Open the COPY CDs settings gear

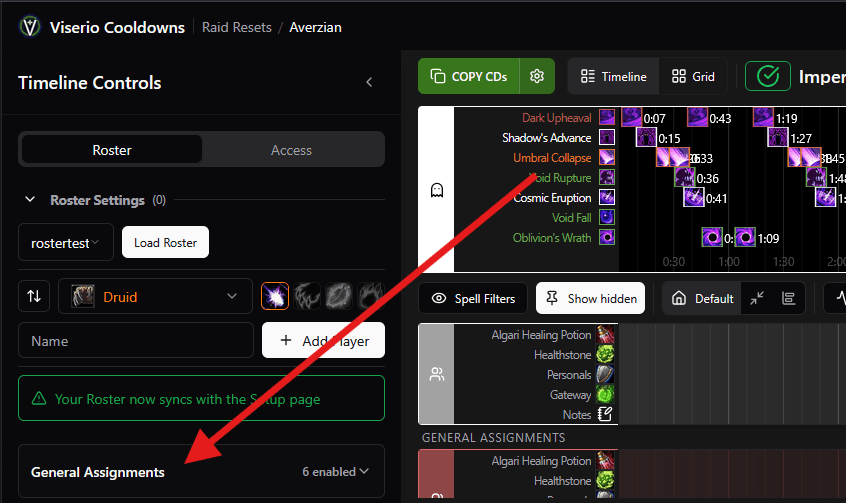(x=537, y=76)
